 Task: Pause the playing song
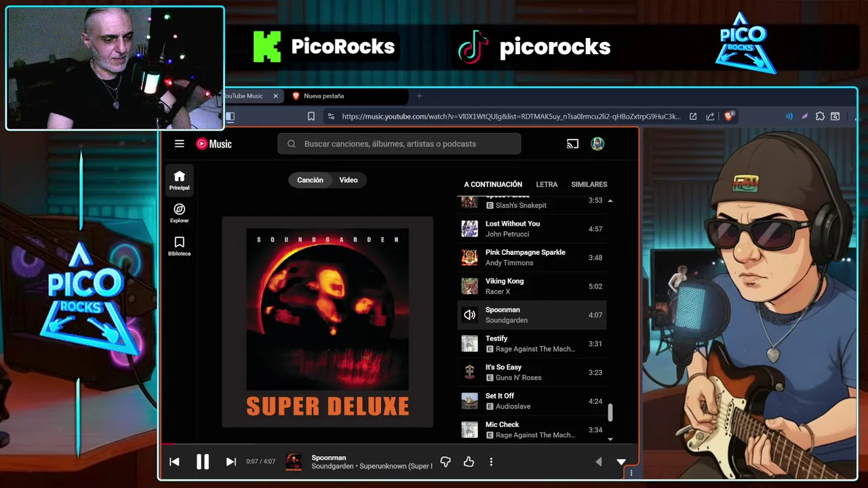click(x=202, y=462)
